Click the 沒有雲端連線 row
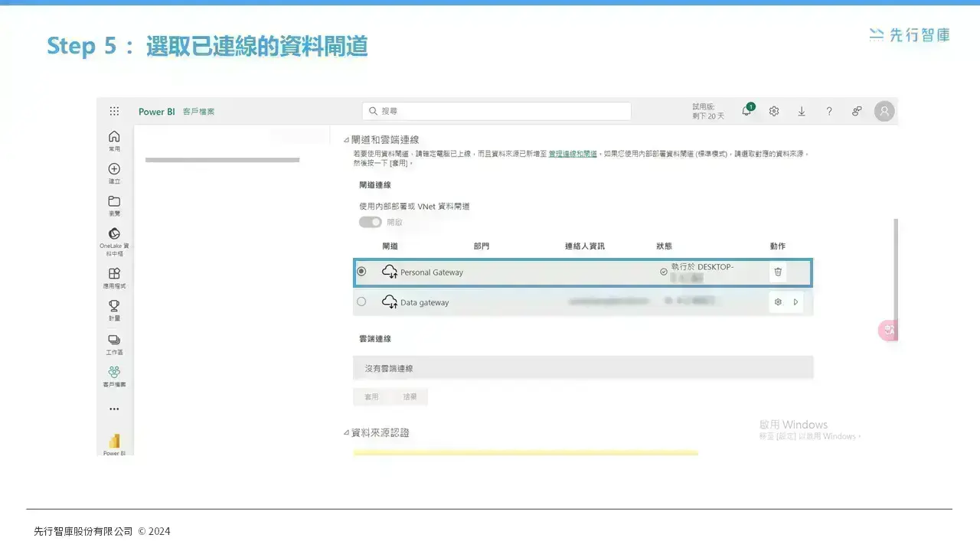This screenshot has height=551, width=980. tap(583, 368)
